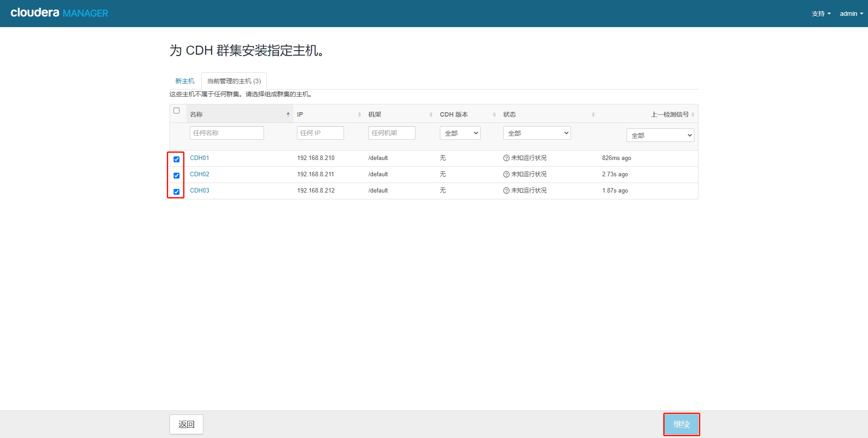
Task: Focus the 任何名称 filter field
Action: [x=226, y=133]
